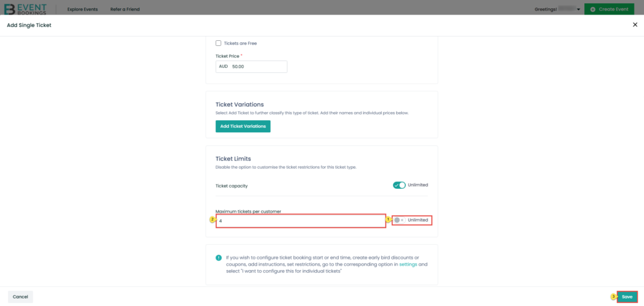This screenshot has height=306, width=644.
Task: Click the Create Event button
Action: coord(609,9)
